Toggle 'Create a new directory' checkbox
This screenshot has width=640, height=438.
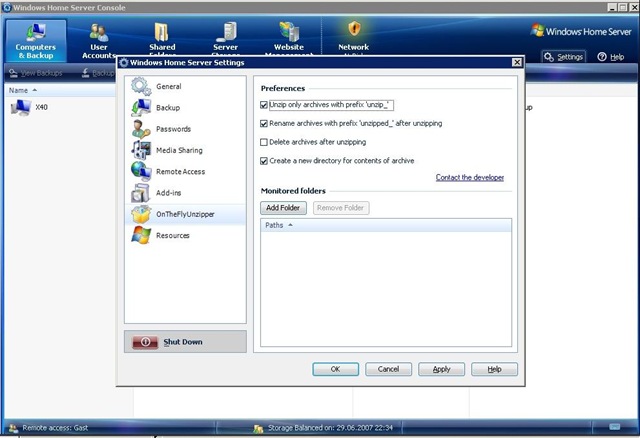point(264,161)
